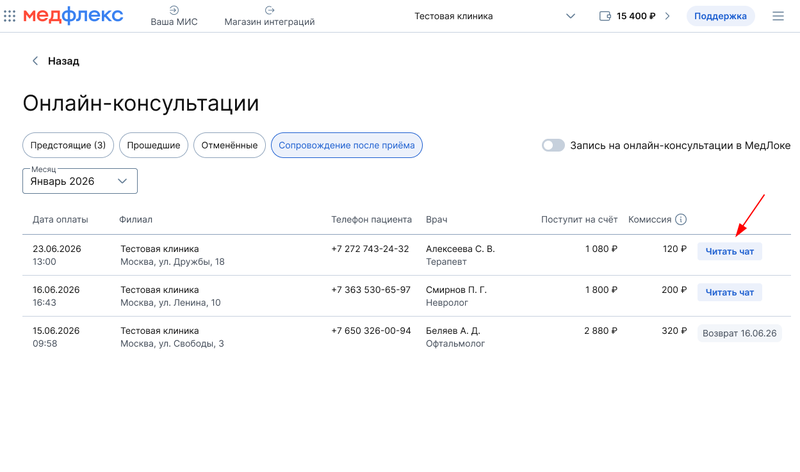Image resolution: width=800 pixels, height=472 pixels.
Task: Click the Поступит на счёт column header
Action: click(x=579, y=219)
